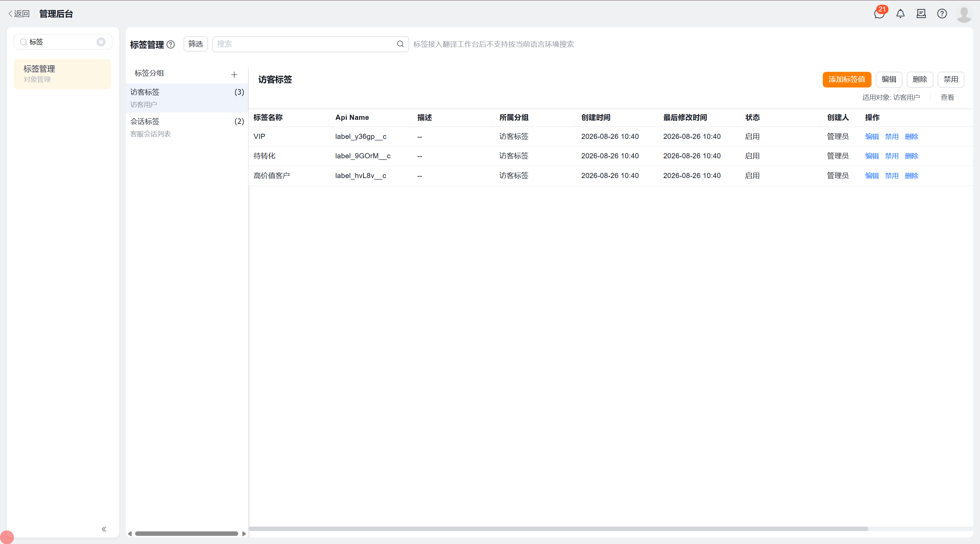The width and height of the screenshot is (980, 544).
Task: Click the group-level 删除 button
Action: pyautogui.click(x=919, y=80)
